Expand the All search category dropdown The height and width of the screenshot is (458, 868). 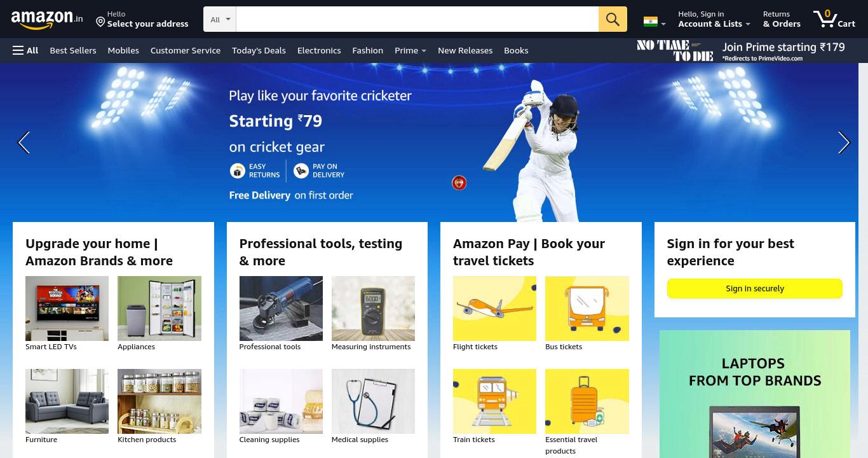pos(220,19)
